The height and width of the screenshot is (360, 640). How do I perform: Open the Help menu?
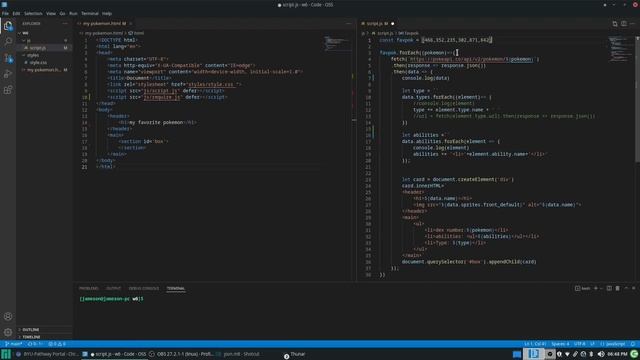tap(107, 13)
